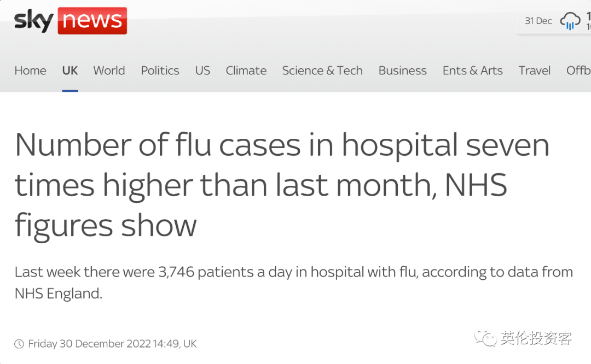
Task: Open Ents & Arts section
Action: (473, 71)
